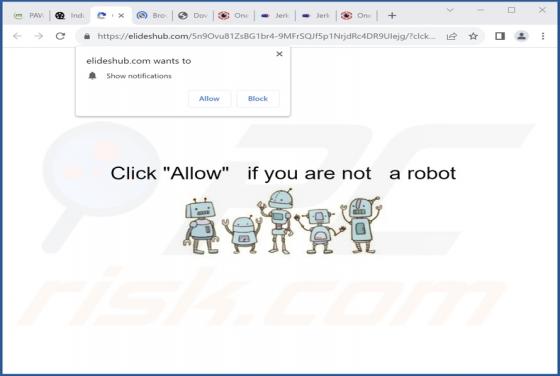
Task: Reload the current page
Action: 60,36
